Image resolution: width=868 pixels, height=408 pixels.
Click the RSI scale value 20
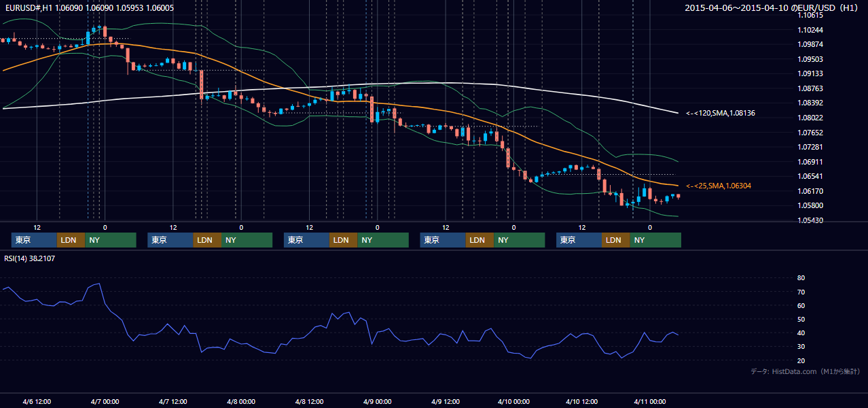801,360
